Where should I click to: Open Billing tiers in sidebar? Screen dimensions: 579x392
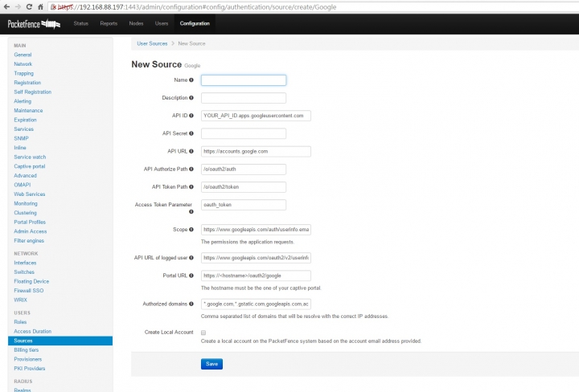[x=27, y=350]
